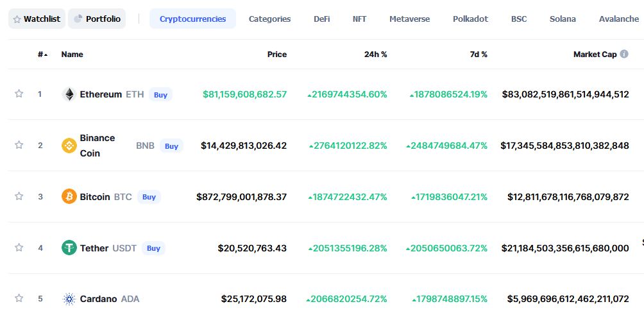
Task: Click the Tether logo icon
Action: pos(69,248)
